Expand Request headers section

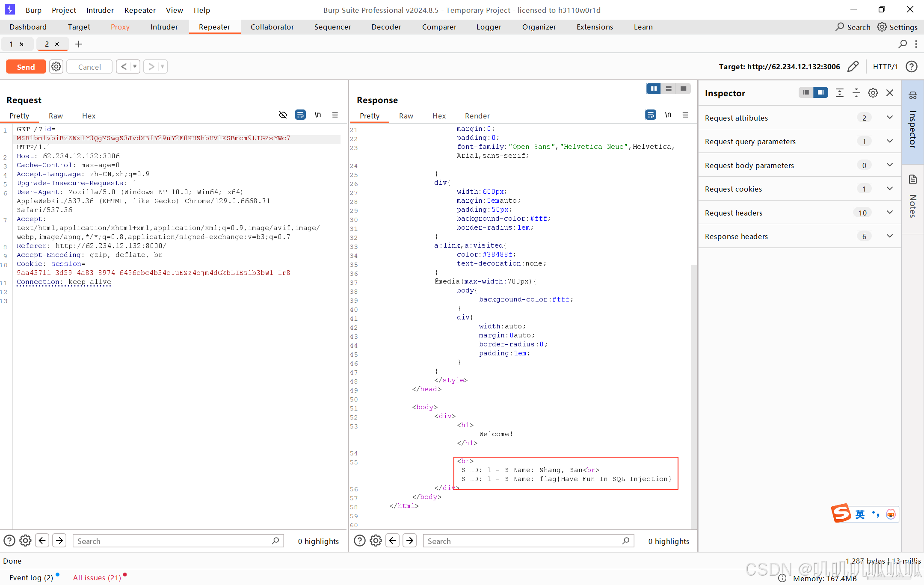coord(889,213)
